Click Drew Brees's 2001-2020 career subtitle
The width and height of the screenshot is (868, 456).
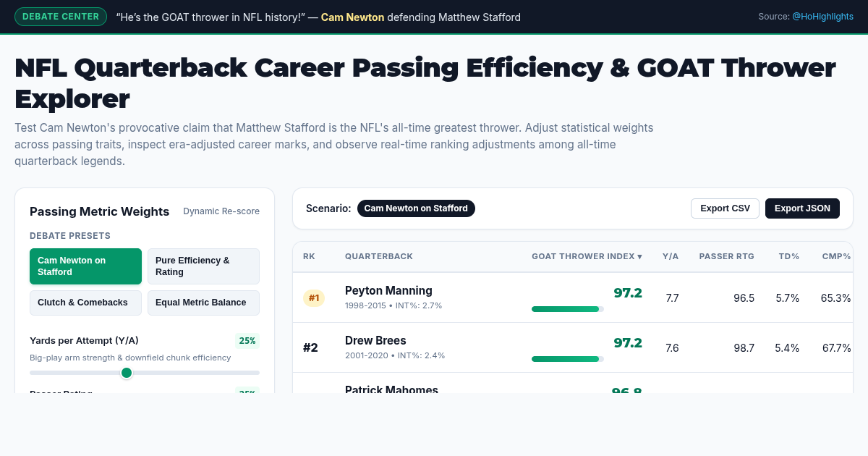coord(395,355)
